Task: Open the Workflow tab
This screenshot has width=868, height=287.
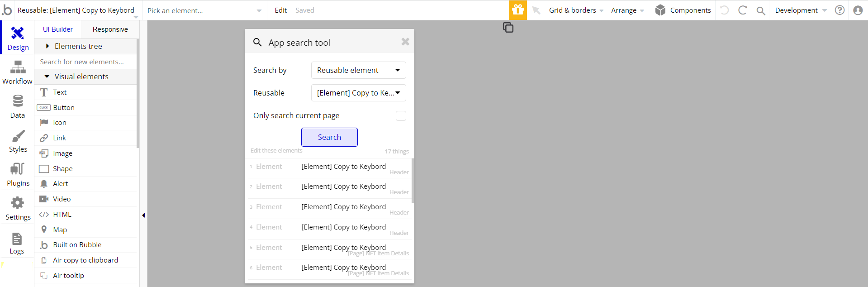Action: point(18,72)
